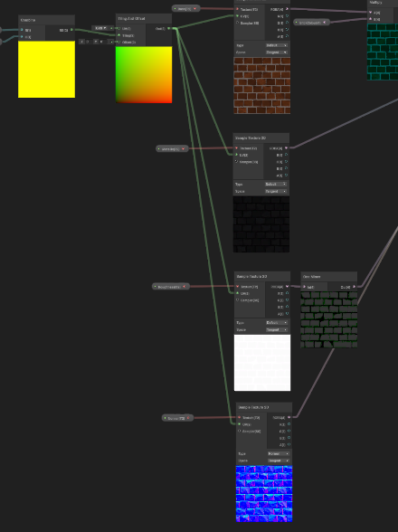
Task: Select the texture property pill feeding the white-preview Sample Texture node
Action: [x=170, y=287]
